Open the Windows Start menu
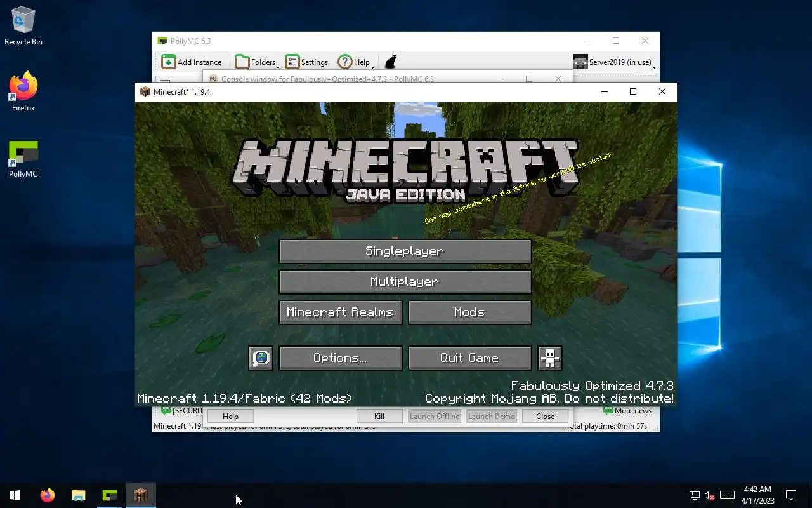The width and height of the screenshot is (812, 508). click(15, 495)
